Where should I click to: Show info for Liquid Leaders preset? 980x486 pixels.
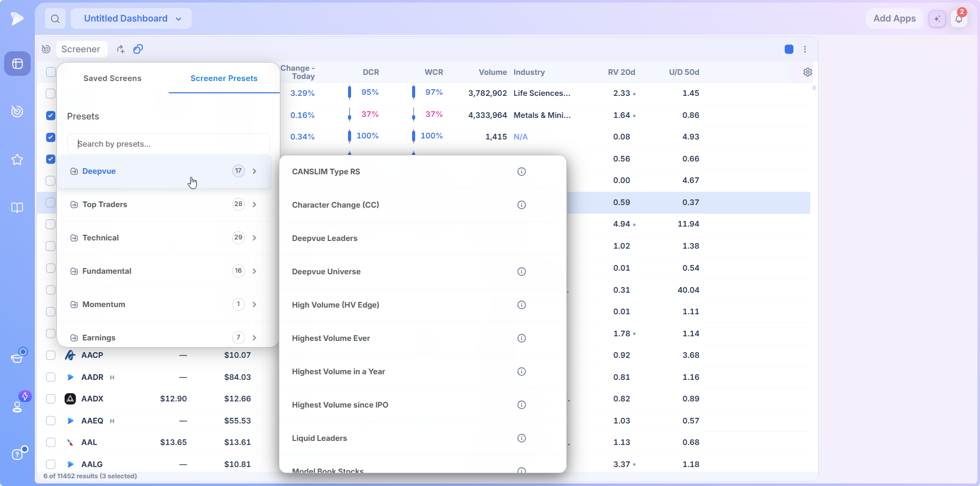(x=521, y=438)
